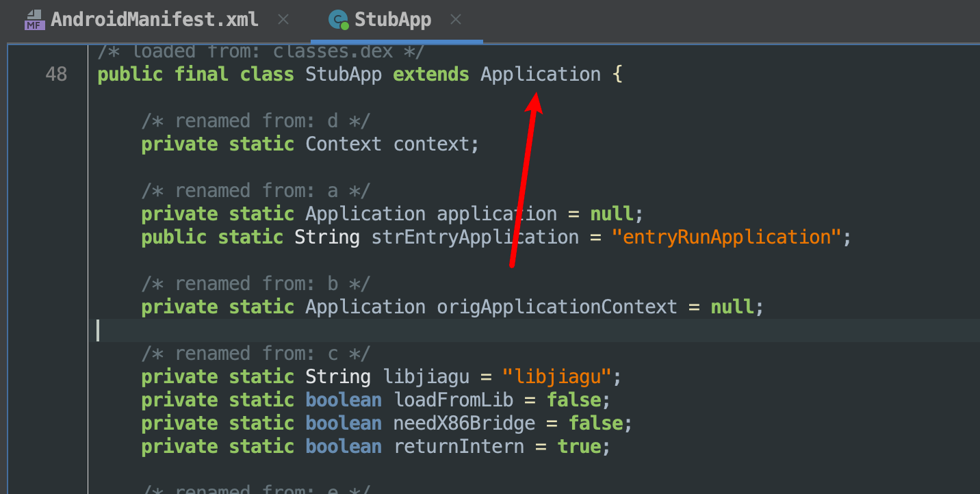Click the needX86Bridge field name
This screenshot has height=494, width=980.
[x=464, y=423]
